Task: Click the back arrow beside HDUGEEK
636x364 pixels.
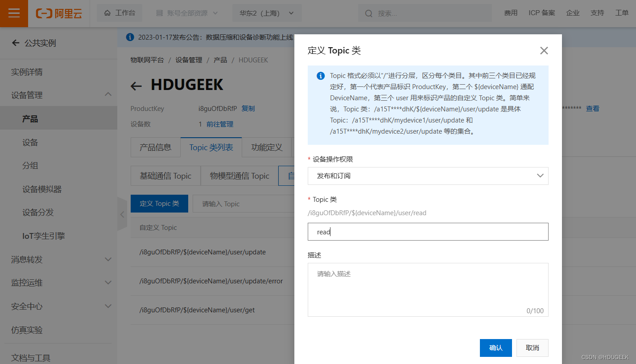Action: [136, 86]
